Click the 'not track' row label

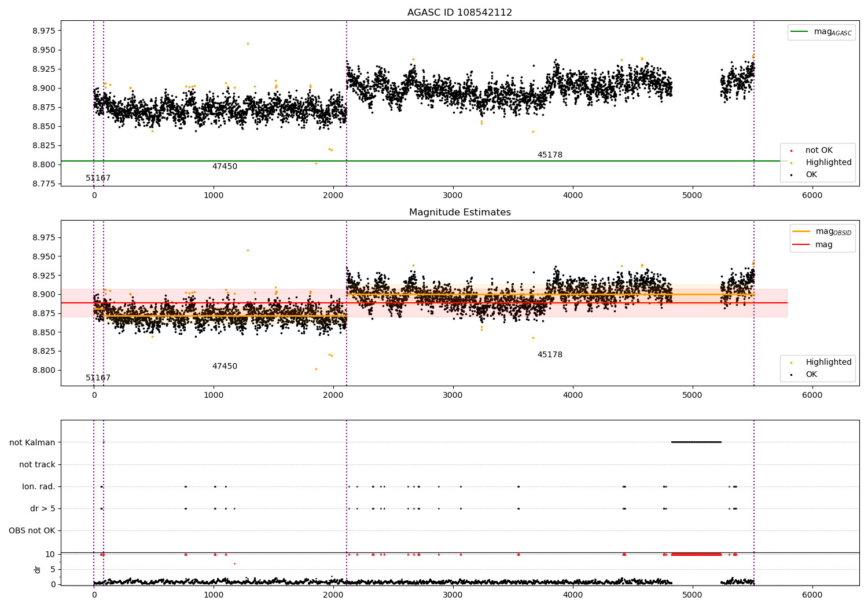pos(37,465)
